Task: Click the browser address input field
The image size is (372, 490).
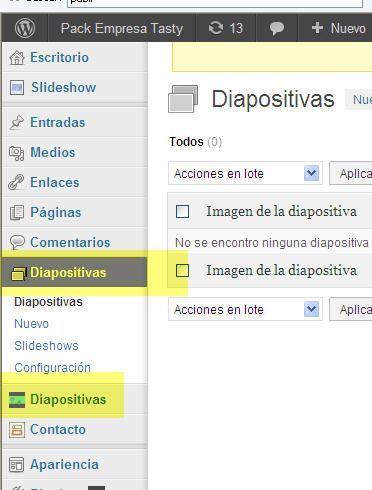Action: (x=215, y=3)
